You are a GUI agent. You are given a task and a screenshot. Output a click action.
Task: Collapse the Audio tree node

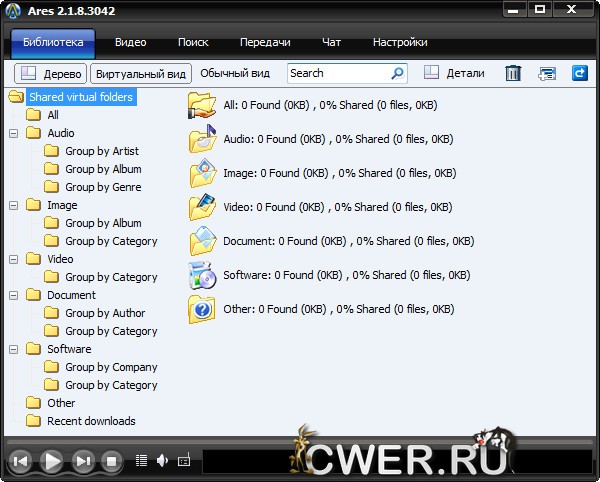click(x=14, y=133)
